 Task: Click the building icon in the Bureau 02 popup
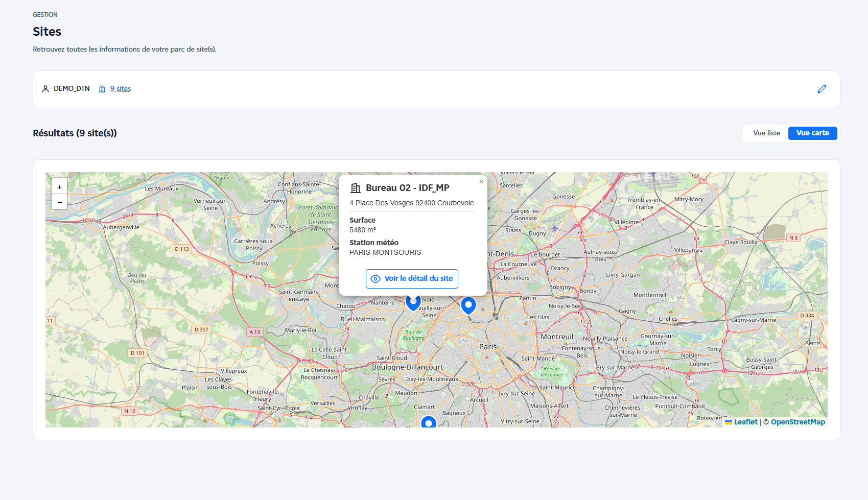coord(354,187)
